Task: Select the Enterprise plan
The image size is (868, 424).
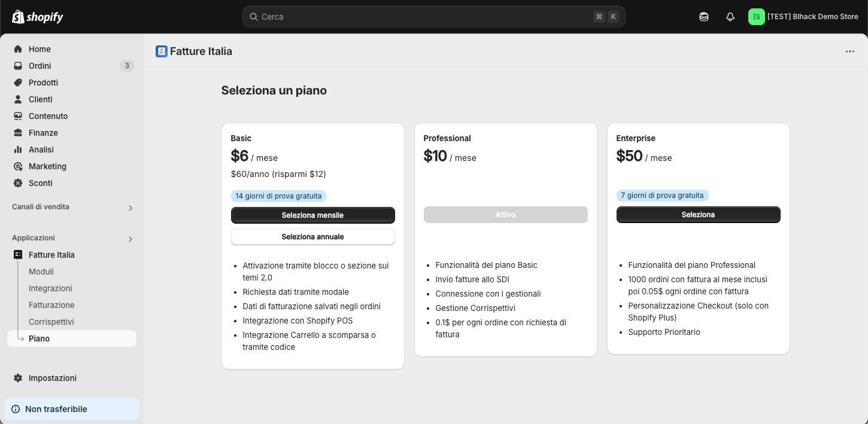Action: tap(698, 215)
